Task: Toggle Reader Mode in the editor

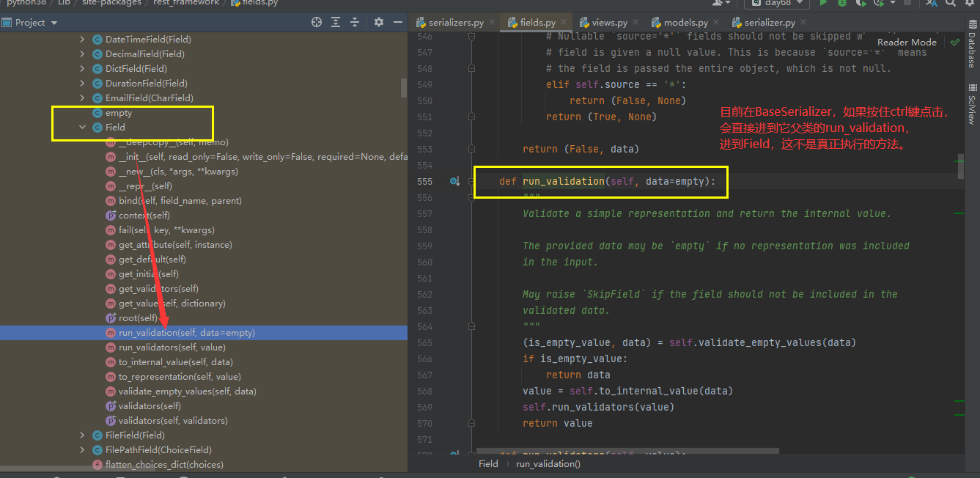Action: (907, 43)
